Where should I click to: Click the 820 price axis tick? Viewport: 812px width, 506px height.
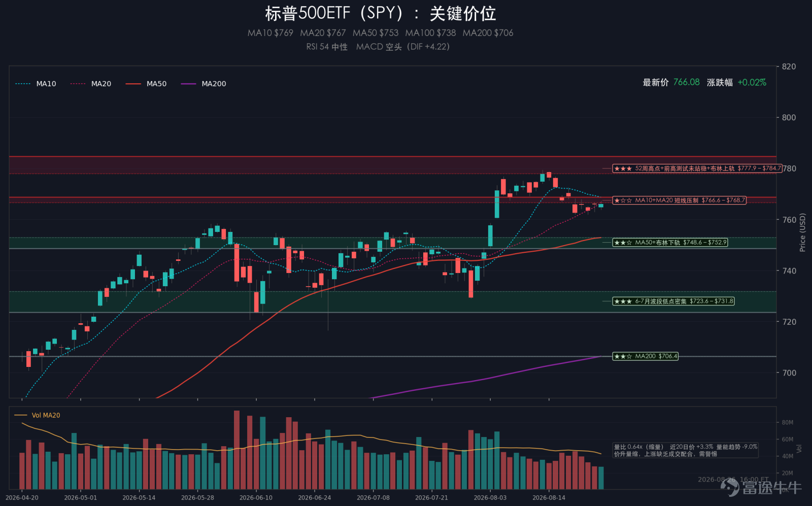point(789,66)
